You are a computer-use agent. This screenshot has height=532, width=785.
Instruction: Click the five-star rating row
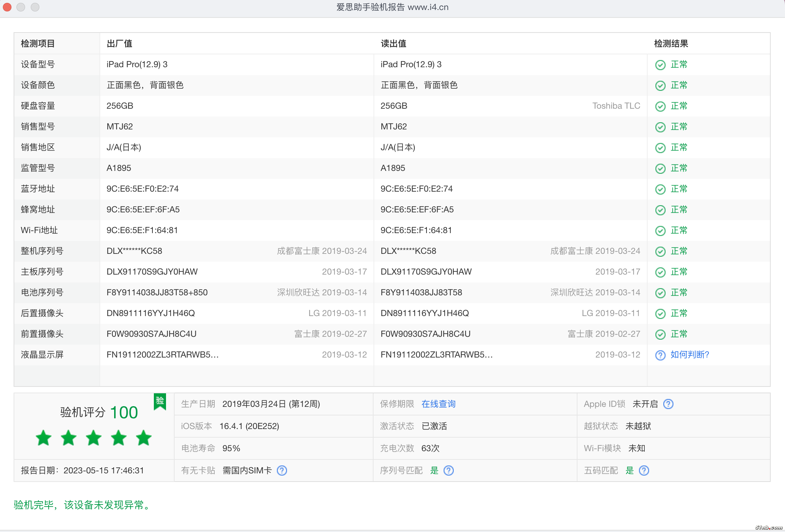94,438
